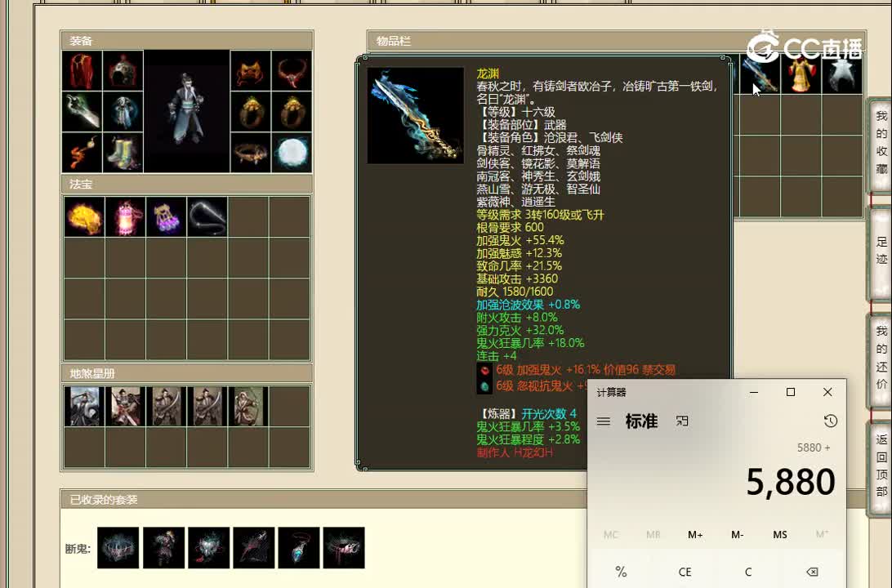
Task: Click the red 6级 加强鬼火 gem icon
Action: 484,371
